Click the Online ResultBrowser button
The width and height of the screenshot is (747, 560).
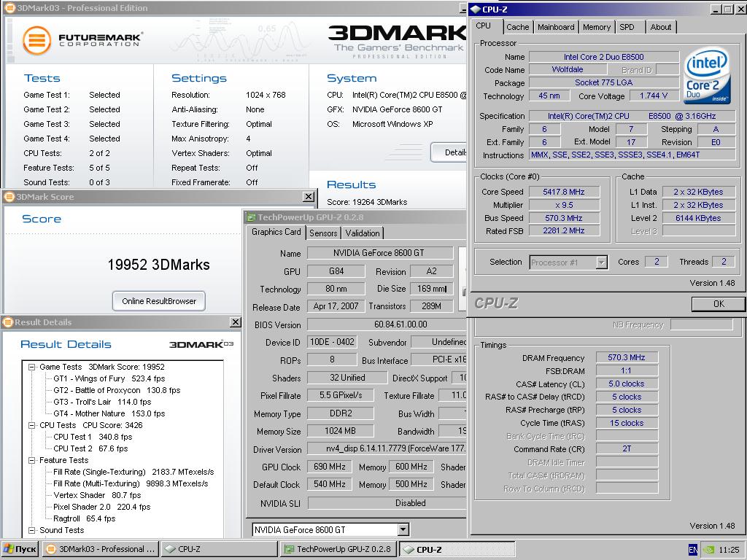159,301
